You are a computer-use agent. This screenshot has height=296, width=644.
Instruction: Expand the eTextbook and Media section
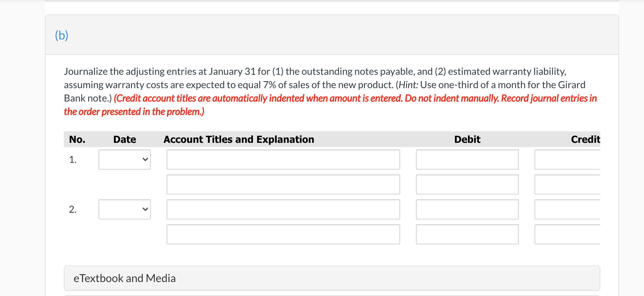125,278
